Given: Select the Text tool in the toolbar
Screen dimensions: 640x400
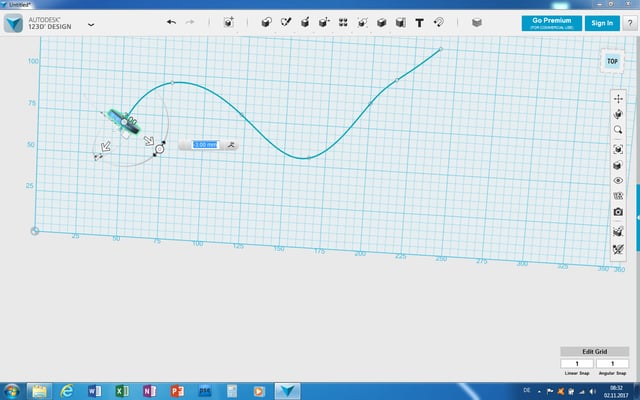Looking at the screenshot, I should pos(419,22).
